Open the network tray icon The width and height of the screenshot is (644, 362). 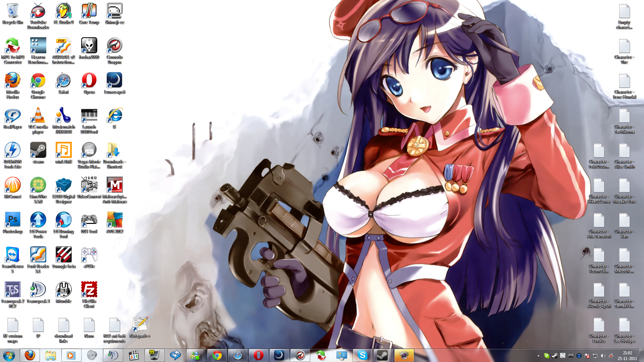pos(595,356)
